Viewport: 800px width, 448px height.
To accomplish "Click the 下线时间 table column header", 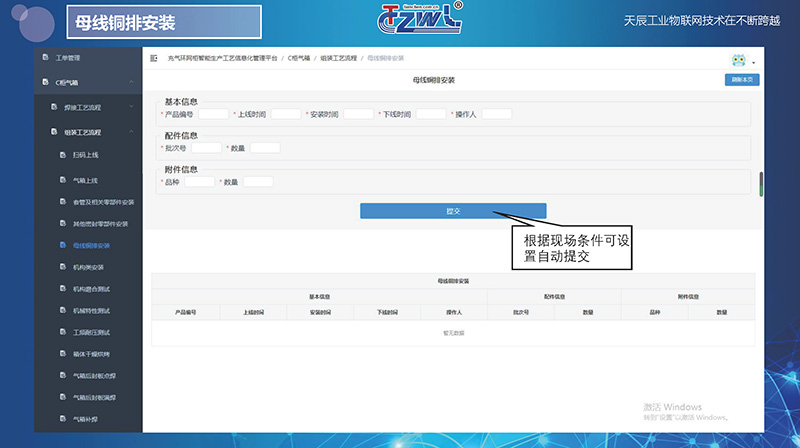I will 387,312.
